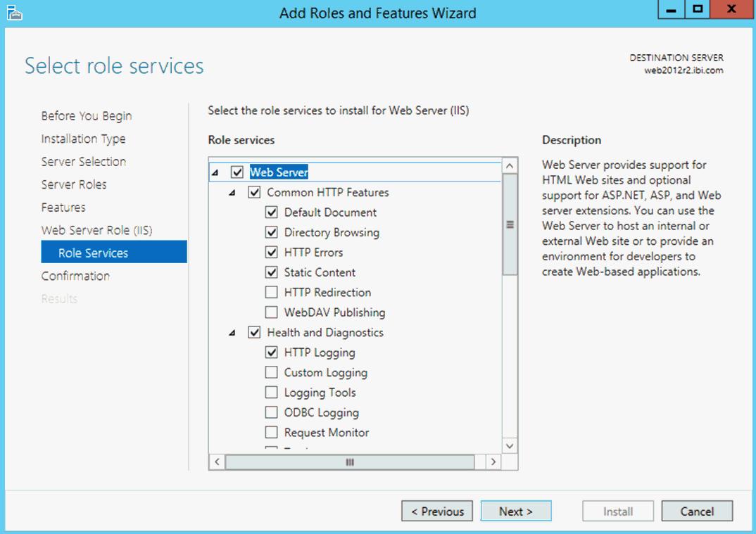Screen dimensions: 756x534
Task: Click the wizard icon in the title bar
Action: click(x=15, y=13)
